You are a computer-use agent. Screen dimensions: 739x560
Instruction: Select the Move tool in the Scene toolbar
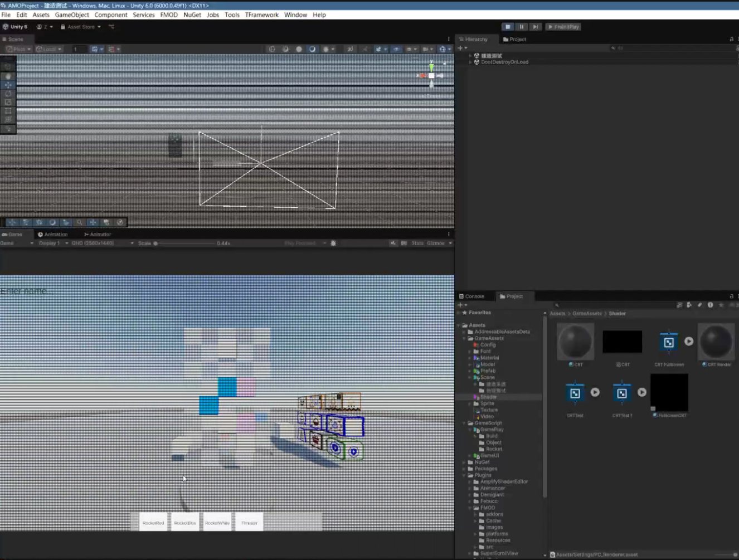(8, 85)
